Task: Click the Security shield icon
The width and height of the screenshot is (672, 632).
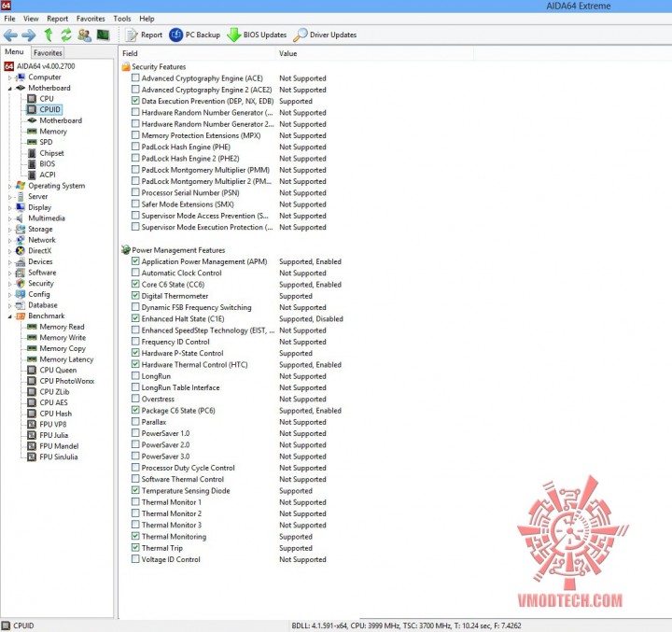Action: (21, 283)
